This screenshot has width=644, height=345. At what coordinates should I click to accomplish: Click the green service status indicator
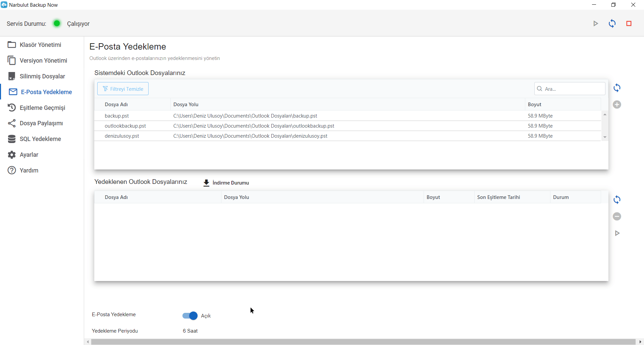[x=57, y=23]
